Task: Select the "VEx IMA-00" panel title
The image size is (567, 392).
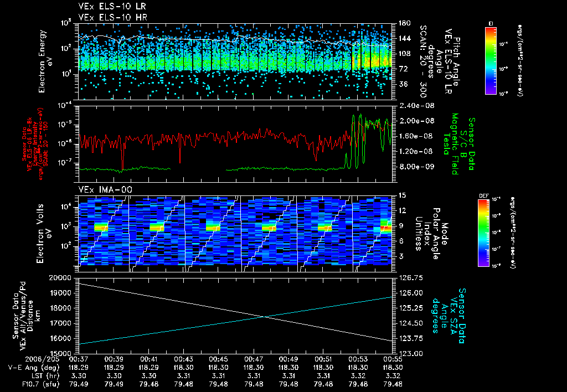Action: (105, 189)
